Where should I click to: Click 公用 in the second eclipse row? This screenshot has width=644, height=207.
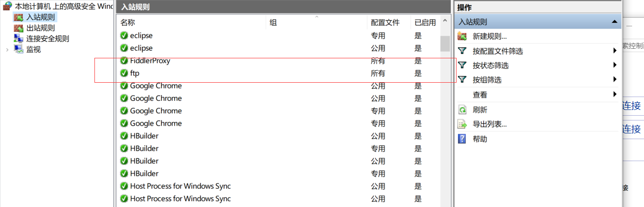(378, 48)
